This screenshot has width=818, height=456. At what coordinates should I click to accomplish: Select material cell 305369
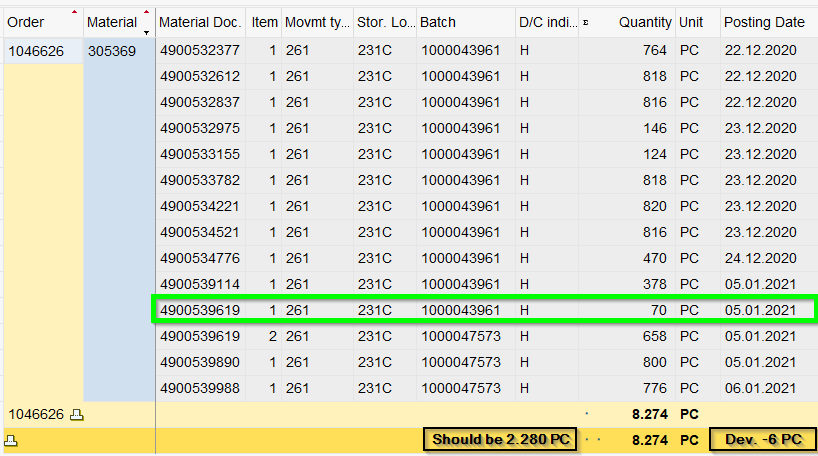(112, 50)
